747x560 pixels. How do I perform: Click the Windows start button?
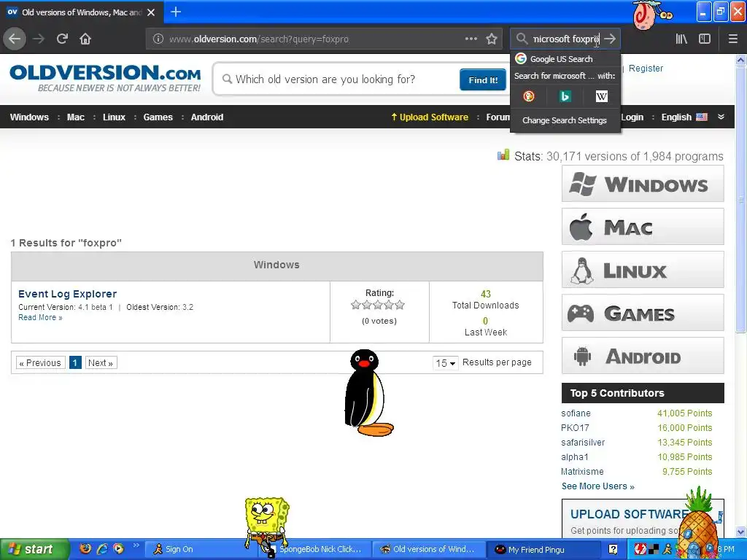click(x=34, y=549)
